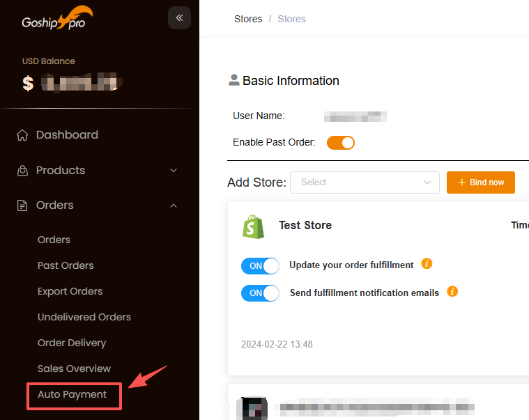Click the Goship pro logo
Screen dimensions: 529x420
pos(57,19)
